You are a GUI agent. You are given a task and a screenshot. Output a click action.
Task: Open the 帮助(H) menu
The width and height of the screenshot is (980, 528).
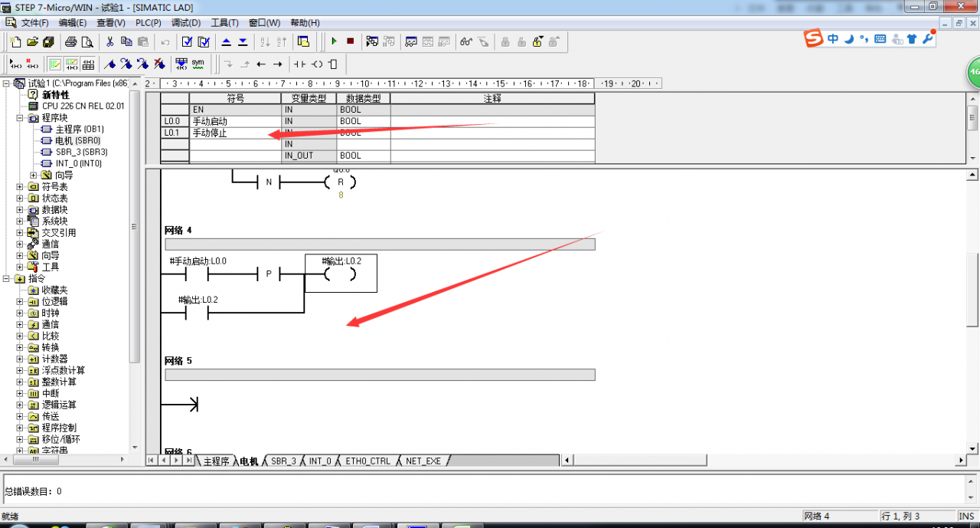pos(305,23)
